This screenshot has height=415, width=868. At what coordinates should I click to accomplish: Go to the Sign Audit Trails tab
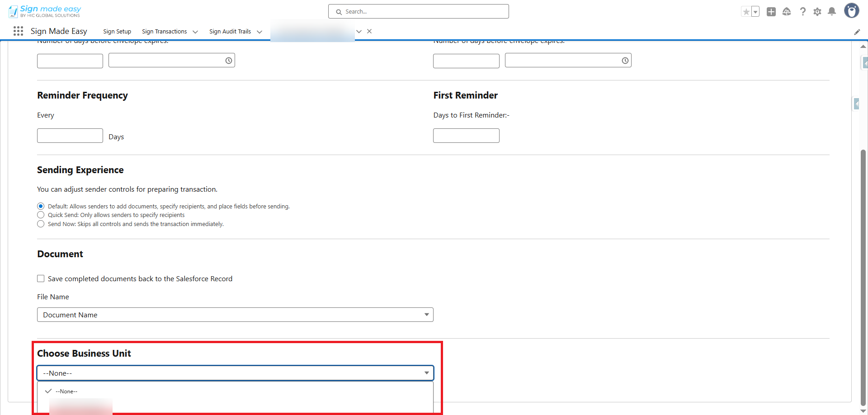pyautogui.click(x=230, y=32)
